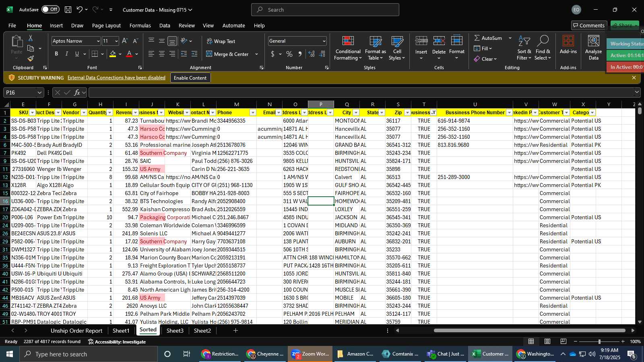Toggle AutoSave switch
The height and width of the screenshot is (362, 644).
click(50, 9)
